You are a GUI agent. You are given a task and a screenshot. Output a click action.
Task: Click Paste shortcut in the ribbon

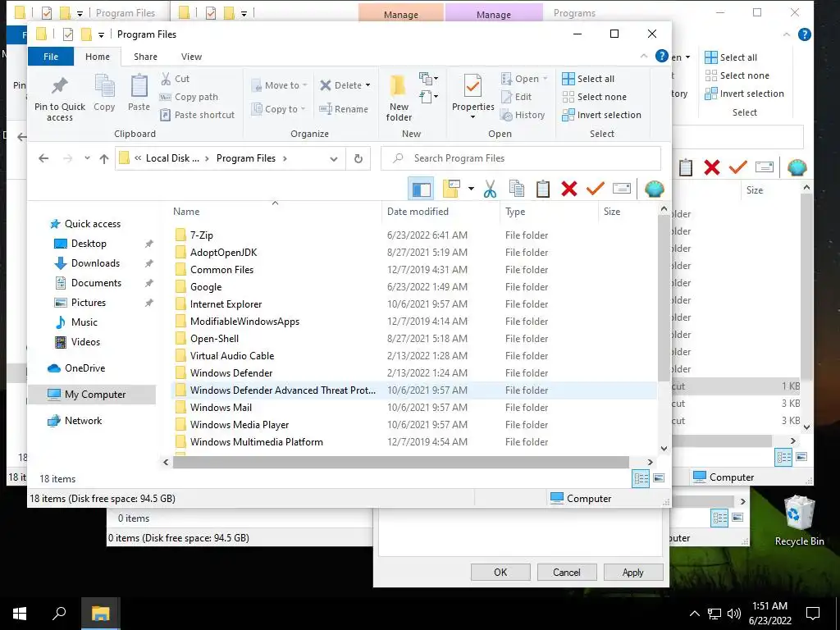click(x=197, y=115)
